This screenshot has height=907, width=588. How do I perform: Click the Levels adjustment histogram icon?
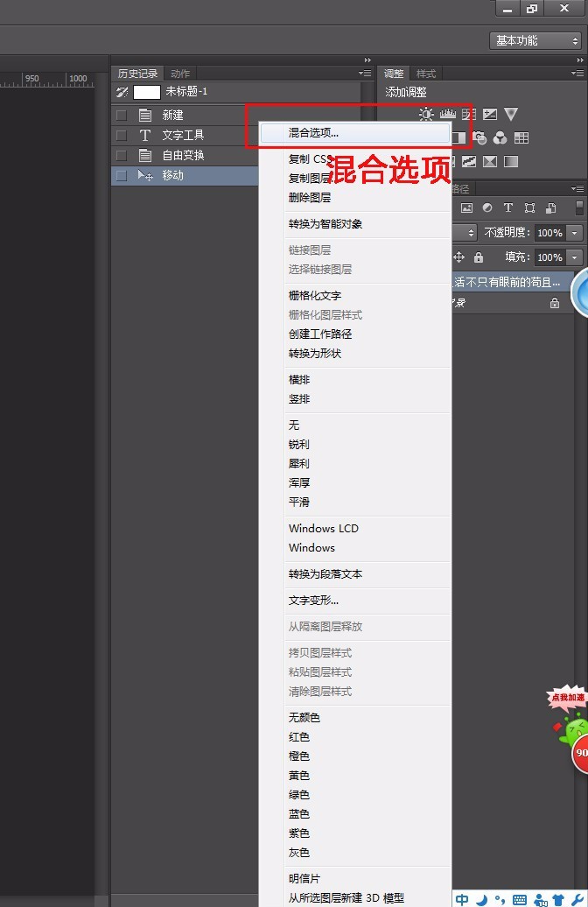click(x=448, y=115)
